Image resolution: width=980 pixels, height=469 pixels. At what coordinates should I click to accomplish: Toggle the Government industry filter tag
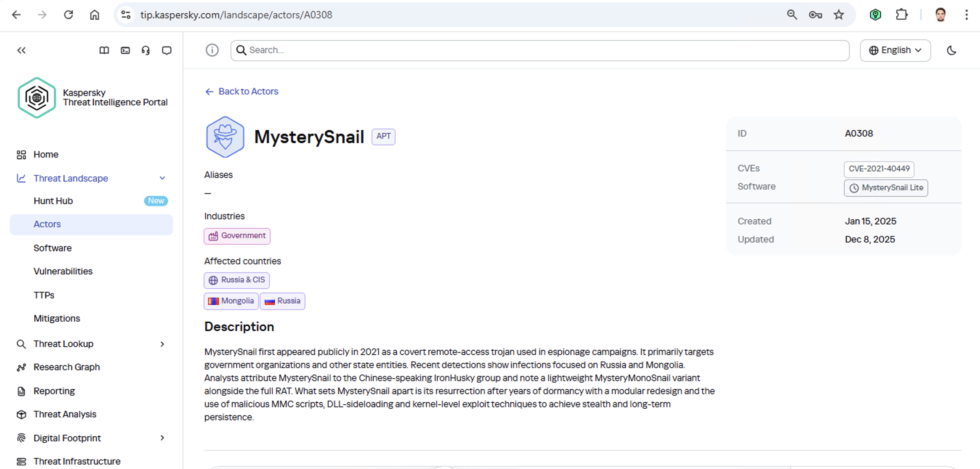click(237, 236)
